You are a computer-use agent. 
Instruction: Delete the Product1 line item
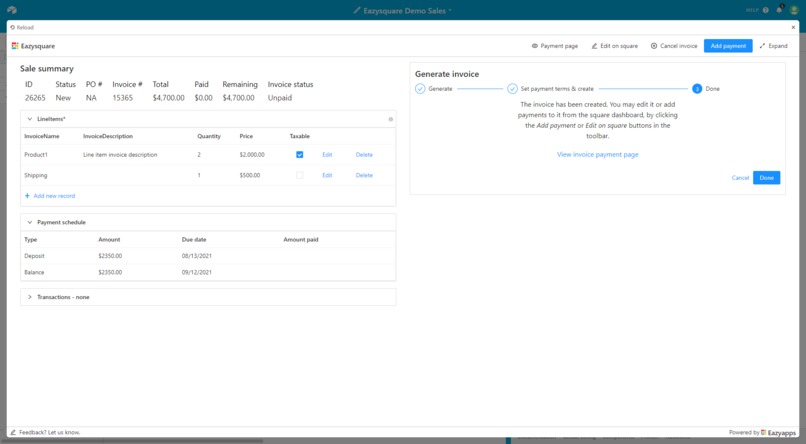click(x=364, y=155)
